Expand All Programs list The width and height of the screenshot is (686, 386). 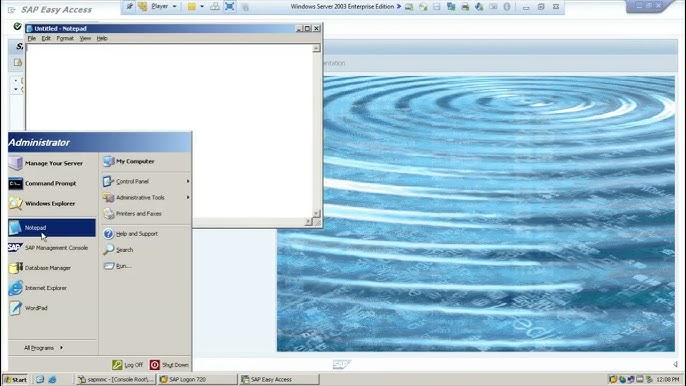[x=43, y=348]
